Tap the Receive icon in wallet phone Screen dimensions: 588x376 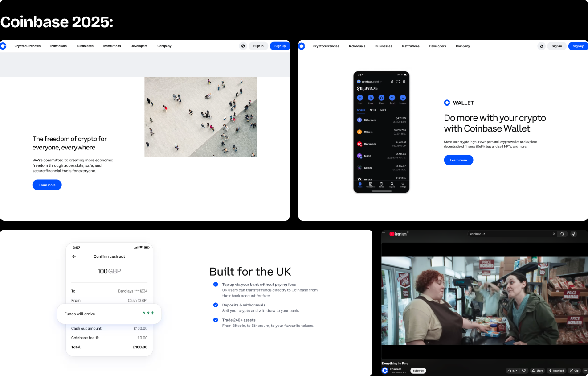click(403, 98)
